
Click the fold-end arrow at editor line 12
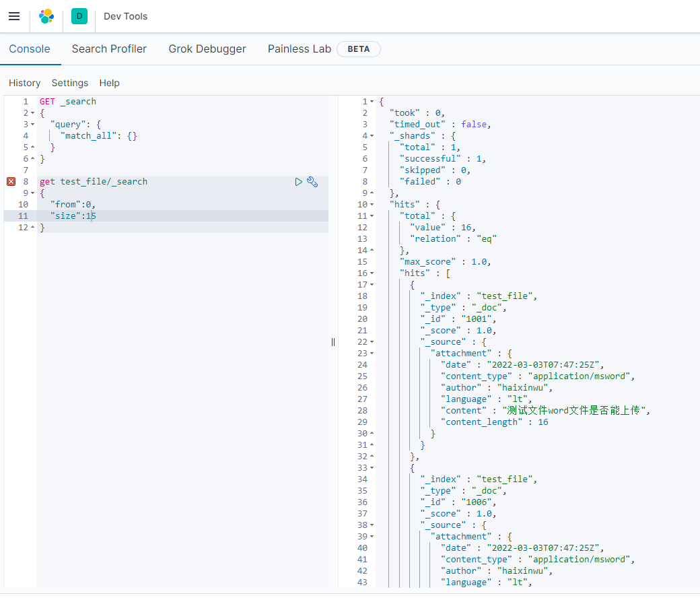coord(32,228)
